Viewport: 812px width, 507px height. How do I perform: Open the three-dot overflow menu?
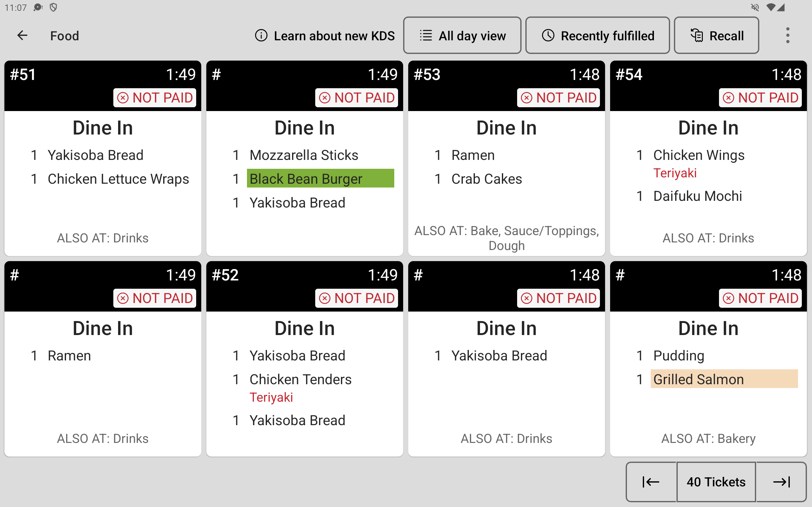pos(788,36)
